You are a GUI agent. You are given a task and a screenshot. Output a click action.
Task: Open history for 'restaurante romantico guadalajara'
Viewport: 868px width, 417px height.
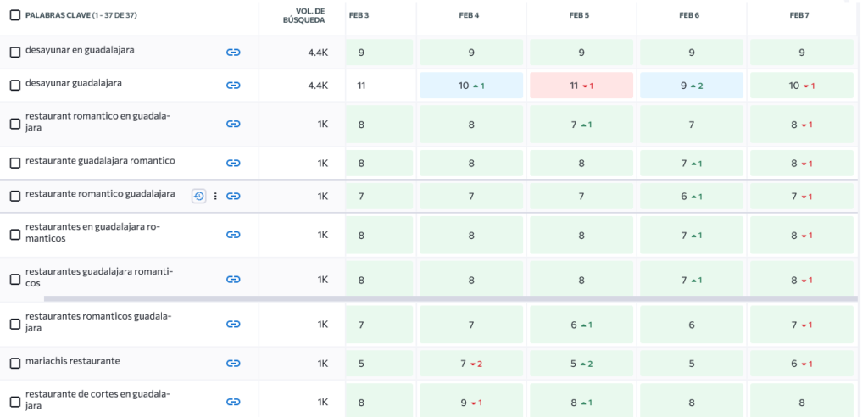(x=198, y=196)
